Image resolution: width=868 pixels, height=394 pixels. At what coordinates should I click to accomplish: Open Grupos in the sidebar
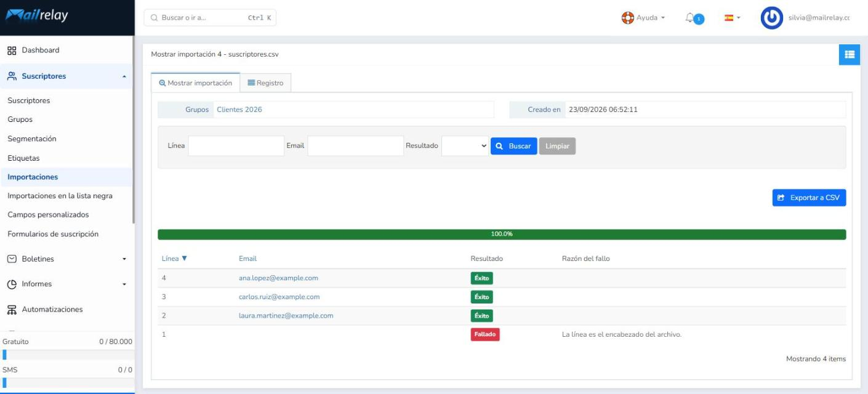[x=20, y=119]
